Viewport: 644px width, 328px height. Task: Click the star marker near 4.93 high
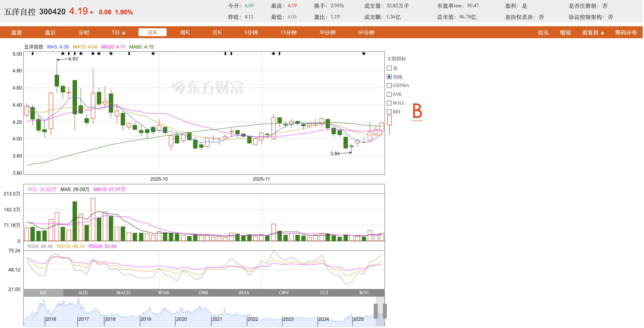click(63, 54)
